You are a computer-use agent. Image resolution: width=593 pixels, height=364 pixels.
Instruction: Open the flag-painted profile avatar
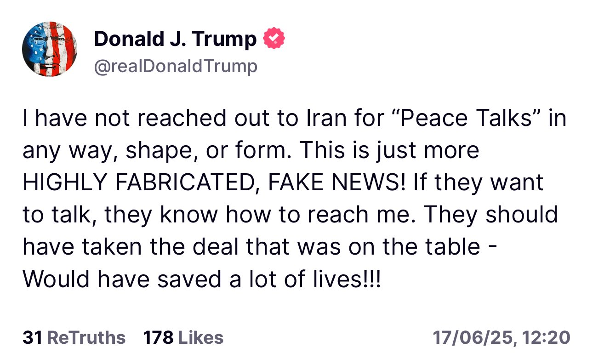pyautogui.click(x=49, y=49)
